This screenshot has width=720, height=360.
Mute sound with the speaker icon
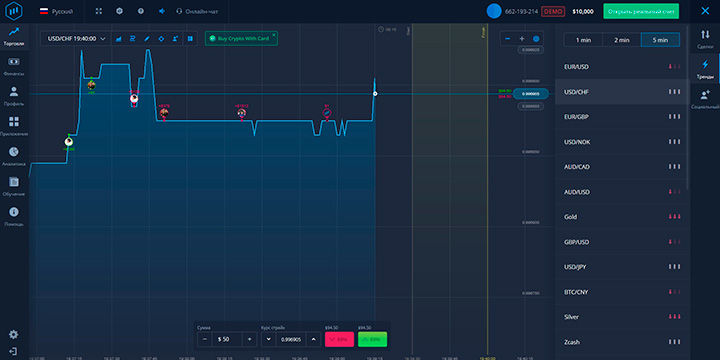coord(162,11)
